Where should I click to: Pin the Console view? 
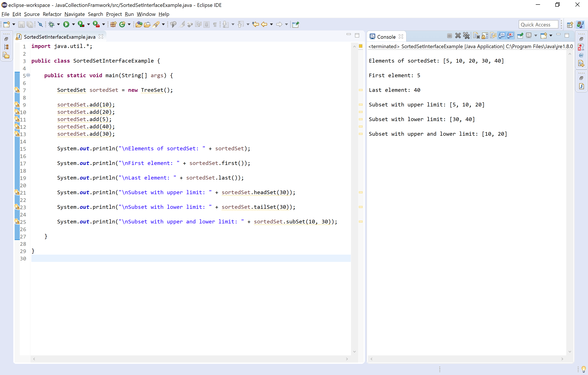click(520, 35)
